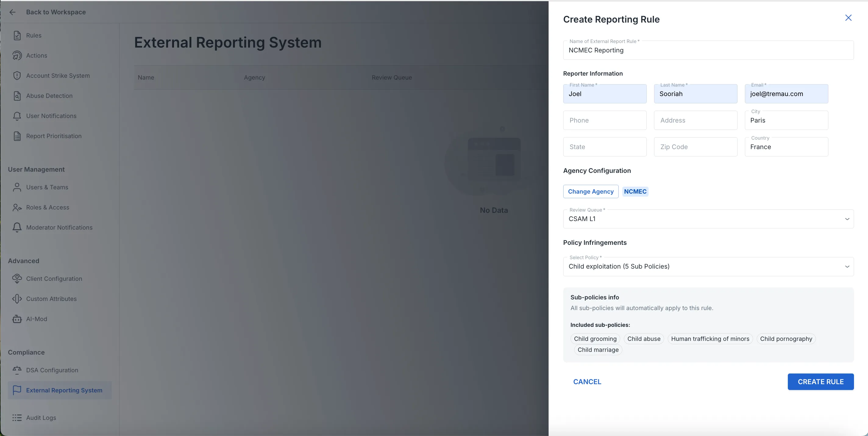Select Users & Teams menu item

click(x=47, y=187)
